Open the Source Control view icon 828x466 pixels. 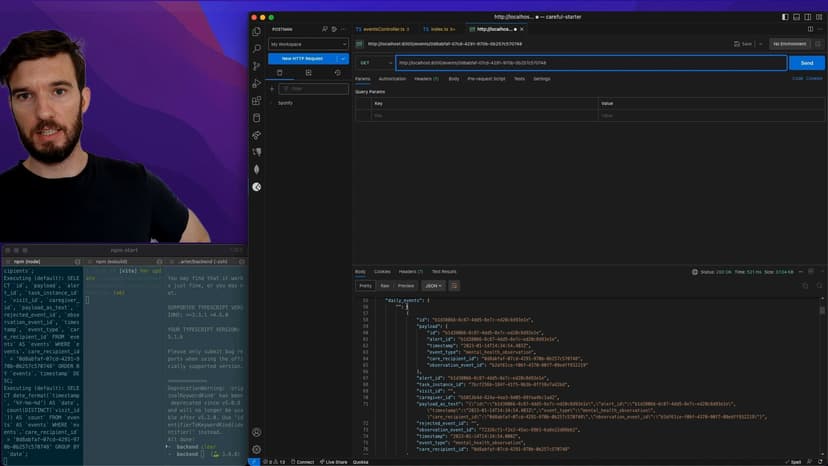pos(257,65)
